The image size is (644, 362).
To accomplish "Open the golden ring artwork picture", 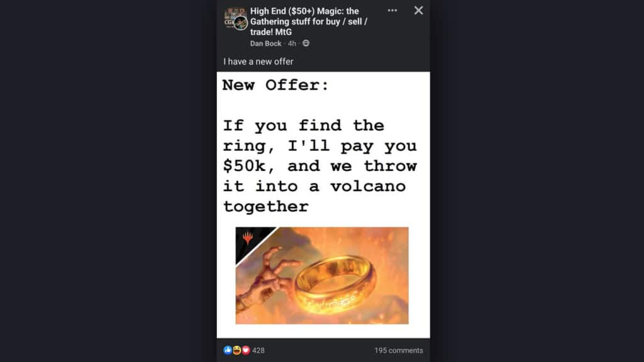I will 322,275.
